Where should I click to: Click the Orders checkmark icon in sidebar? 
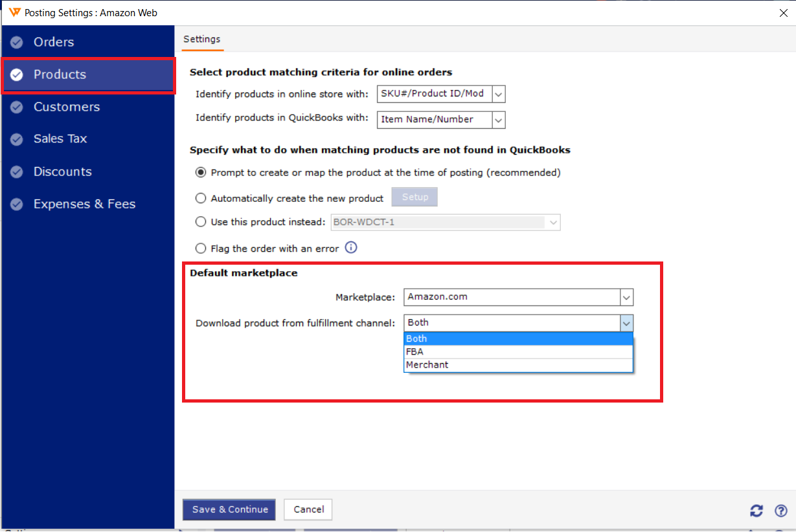pos(17,43)
